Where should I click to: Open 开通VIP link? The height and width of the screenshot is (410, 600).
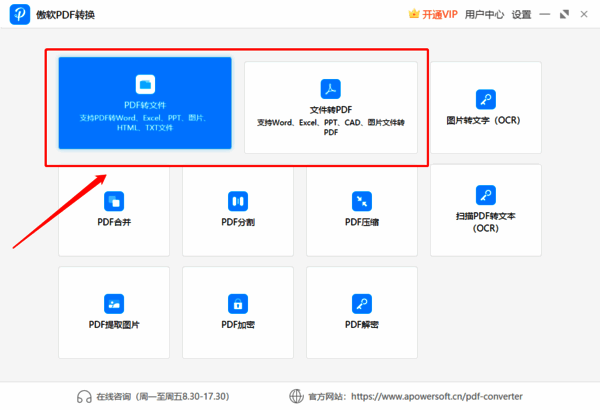(440, 15)
